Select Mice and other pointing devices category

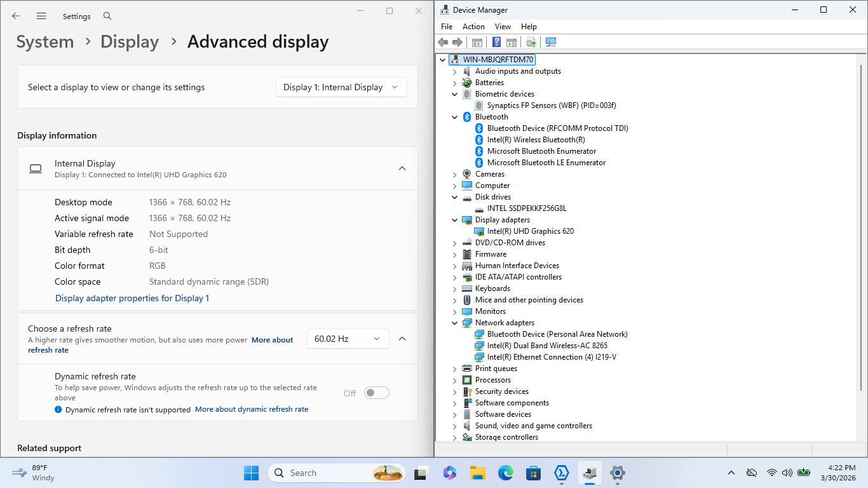coord(529,300)
